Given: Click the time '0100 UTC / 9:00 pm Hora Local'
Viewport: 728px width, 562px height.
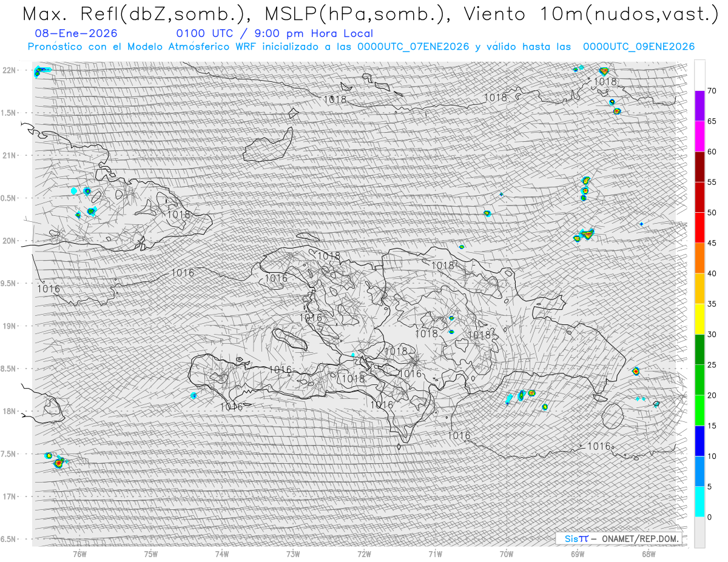Looking at the screenshot, I should click(275, 33).
